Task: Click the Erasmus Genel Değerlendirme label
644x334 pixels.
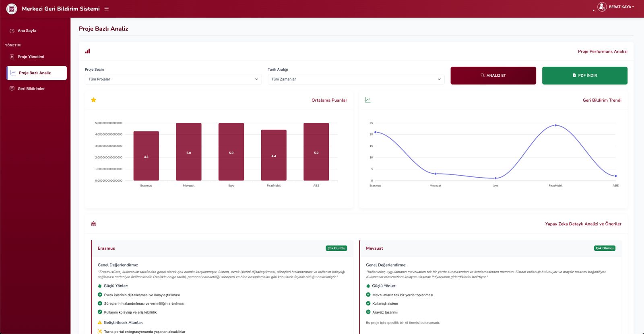Action: pos(118,265)
